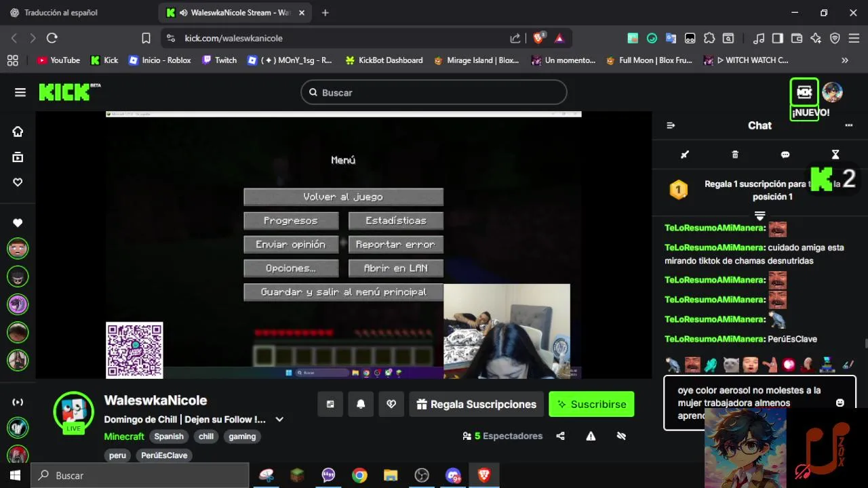The width and height of the screenshot is (868, 488).
Task: Click the number 1 gold leaderboard badge
Action: [x=679, y=190]
